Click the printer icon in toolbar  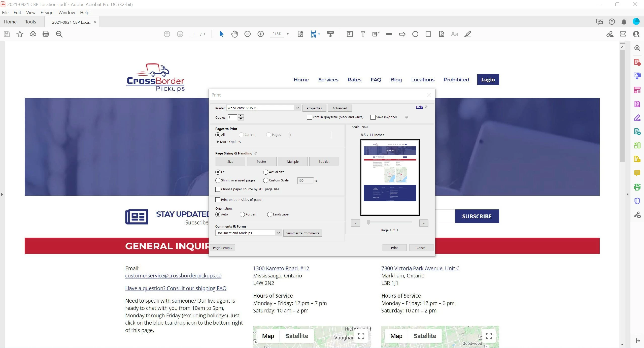[46, 34]
